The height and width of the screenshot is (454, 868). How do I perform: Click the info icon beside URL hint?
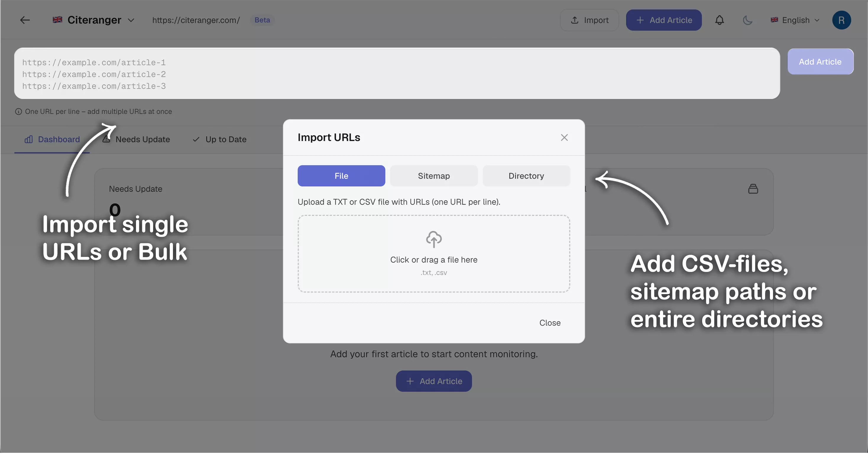click(x=19, y=111)
